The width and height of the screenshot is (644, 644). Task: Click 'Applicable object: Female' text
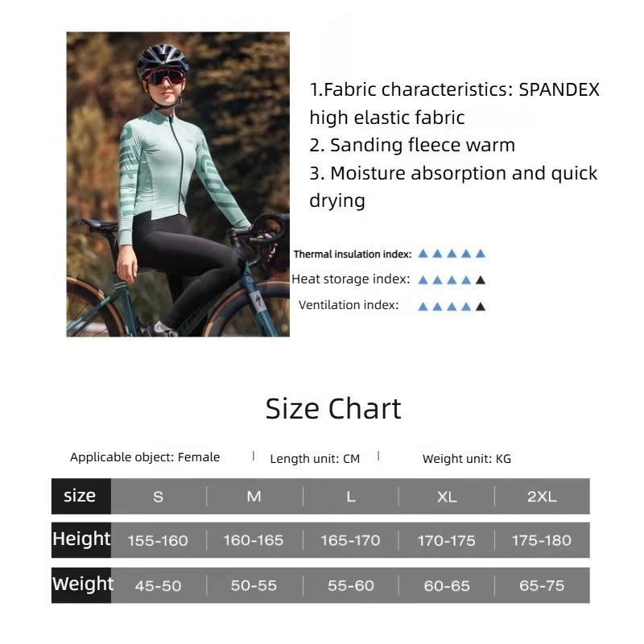pyautogui.click(x=145, y=457)
